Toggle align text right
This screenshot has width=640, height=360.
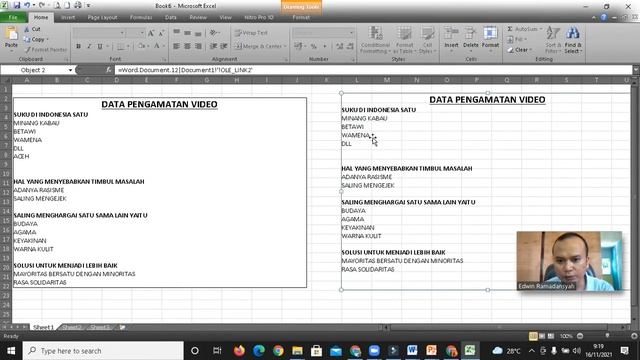pos(198,46)
